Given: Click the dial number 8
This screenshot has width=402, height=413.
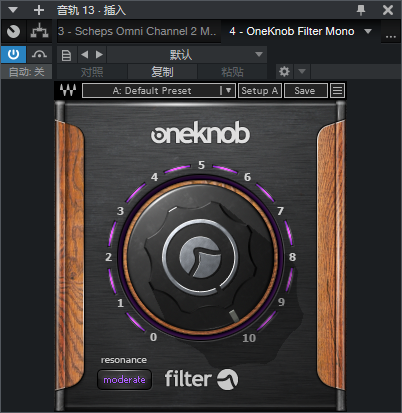Looking at the screenshot, I should point(292,257).
